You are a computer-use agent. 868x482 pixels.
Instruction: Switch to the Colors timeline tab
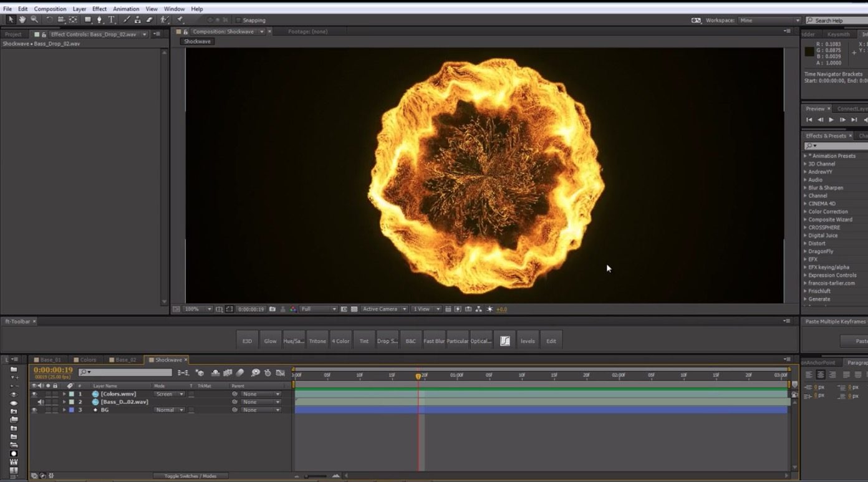pos(87,360)
